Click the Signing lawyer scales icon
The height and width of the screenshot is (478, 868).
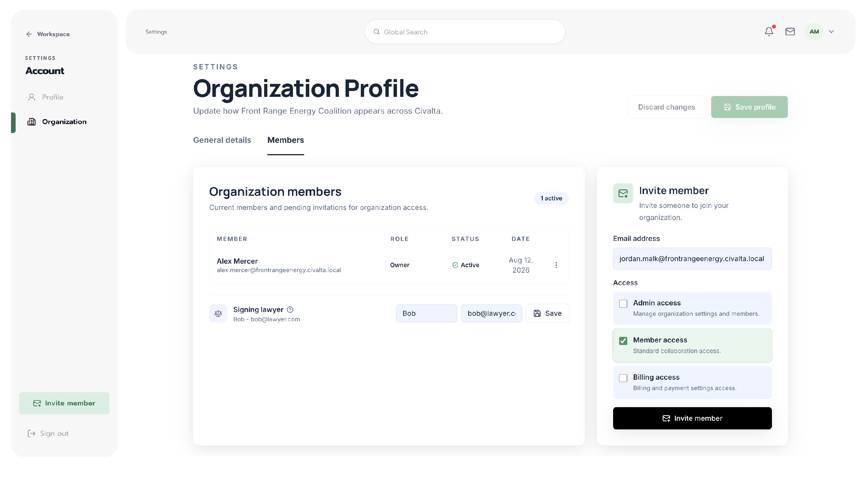pos(218,313)
